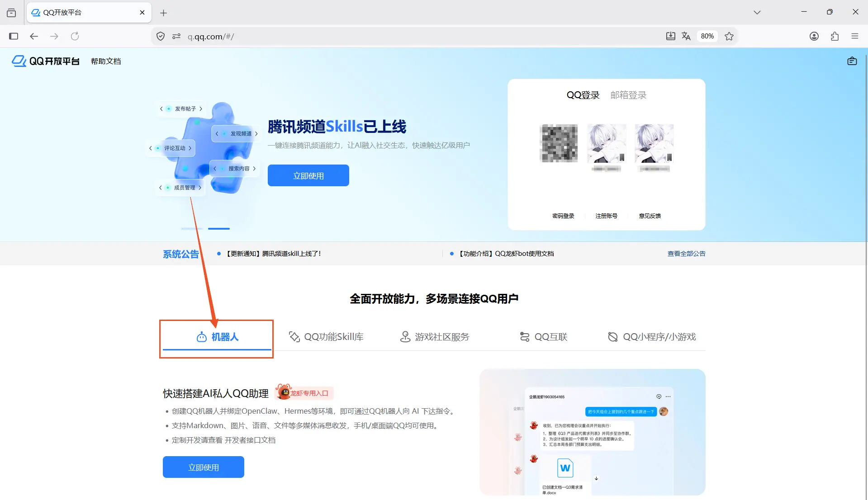Select the first carousel indicator bar

192,229
